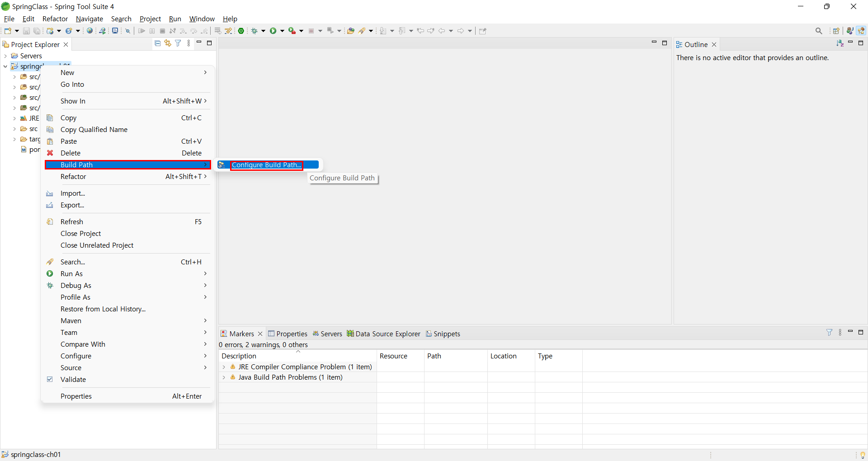This screenshot has width=868, height=461.
Task: Click the green Run toolbar icon
Action: click(273, 31)
